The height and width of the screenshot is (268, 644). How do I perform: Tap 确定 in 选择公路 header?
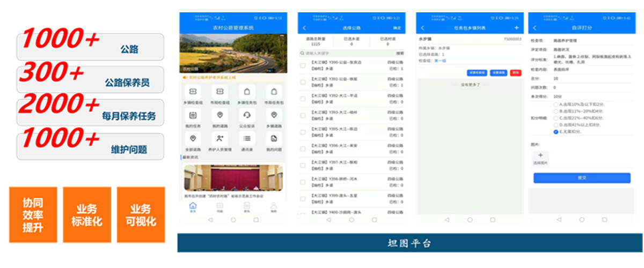[x=397, y=28]
